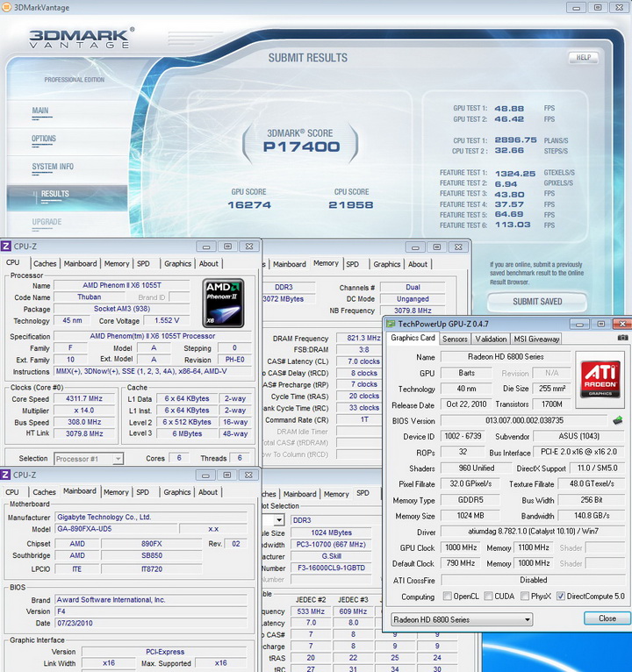Click the G.Skill manufacturer field in SPD
Screen dimensions: 632x672
(331, 556)
